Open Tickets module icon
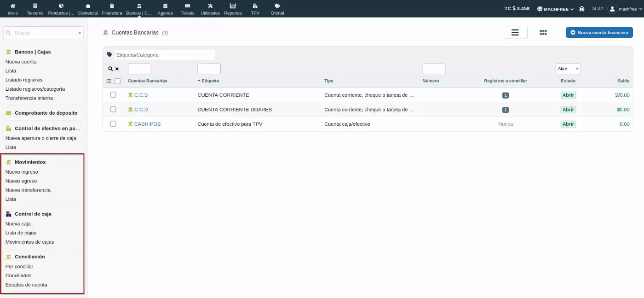The height and width of the screenshot is (298, 644). tap(187, 6)
